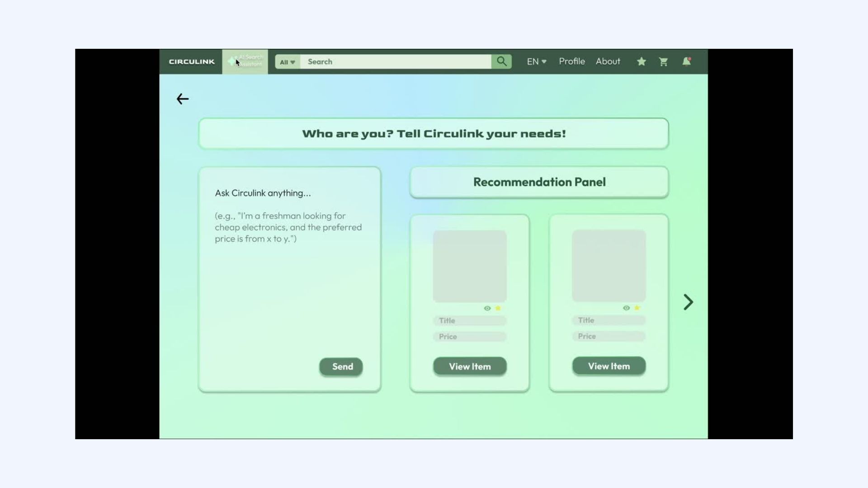Click View Item on first card
The height and width of the screenshot is (488, 868).
pyautogui.click(x=470, y=366)
